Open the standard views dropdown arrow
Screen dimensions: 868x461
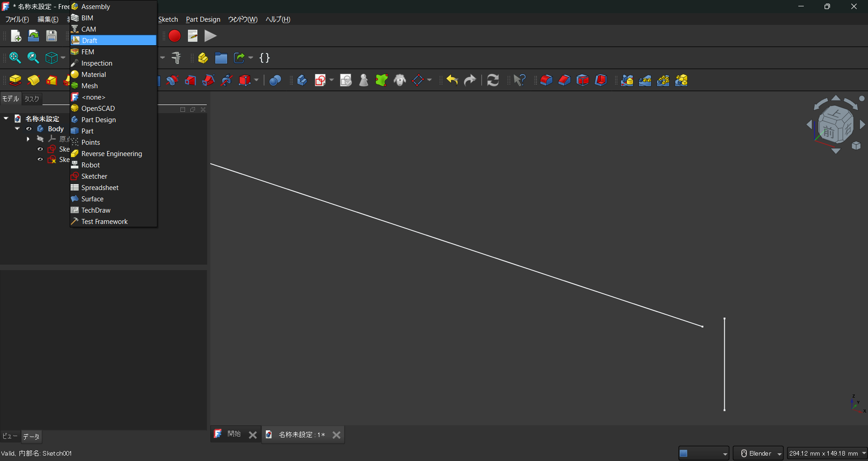(63, 58)
